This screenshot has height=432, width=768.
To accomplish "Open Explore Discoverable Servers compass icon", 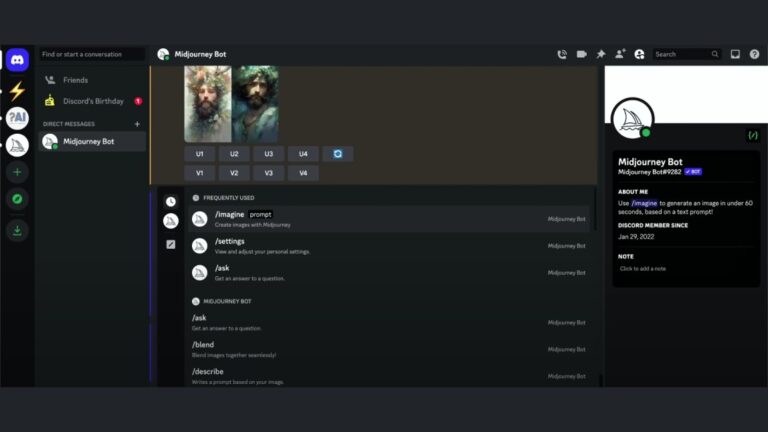I will click(17, 200).
